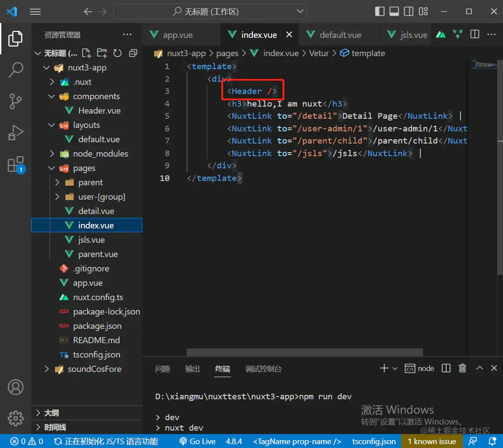
Task: Collapse the components folder
Action: pyautogui.click(x=52, y=96)
